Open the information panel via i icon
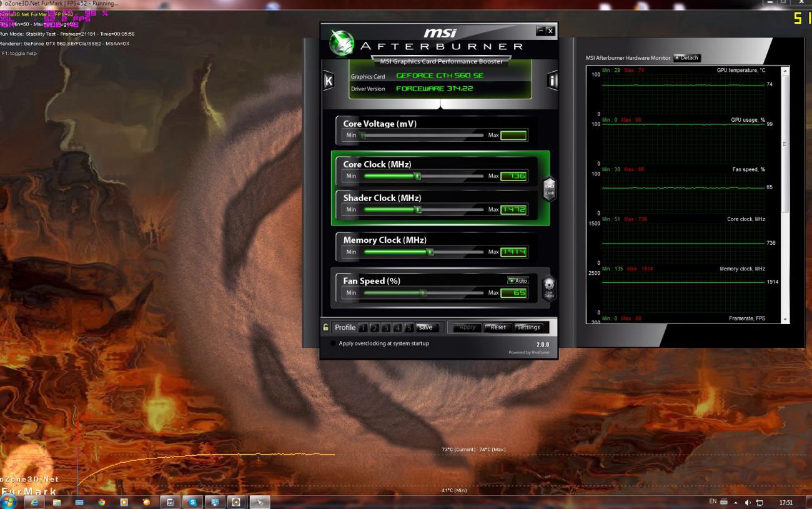812x509 pixels. click(x=552, y=81)
